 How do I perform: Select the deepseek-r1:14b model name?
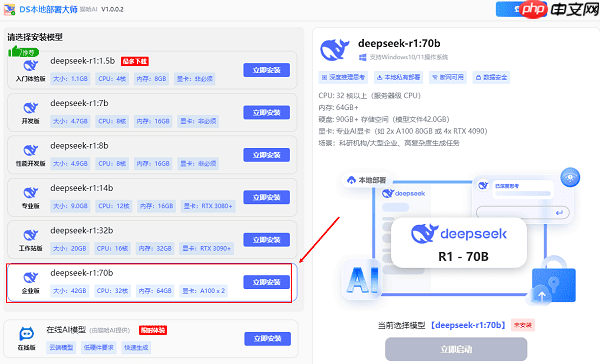82,188
